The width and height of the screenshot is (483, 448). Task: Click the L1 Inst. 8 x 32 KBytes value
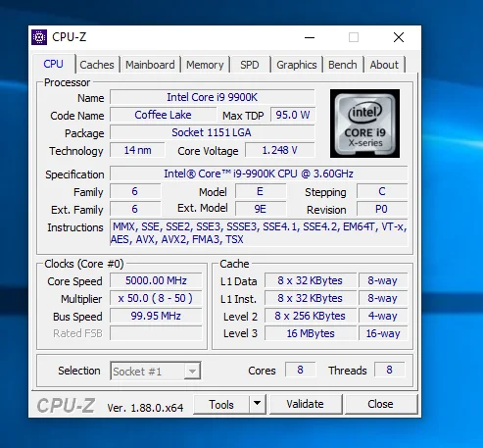(x=311, y=298)
